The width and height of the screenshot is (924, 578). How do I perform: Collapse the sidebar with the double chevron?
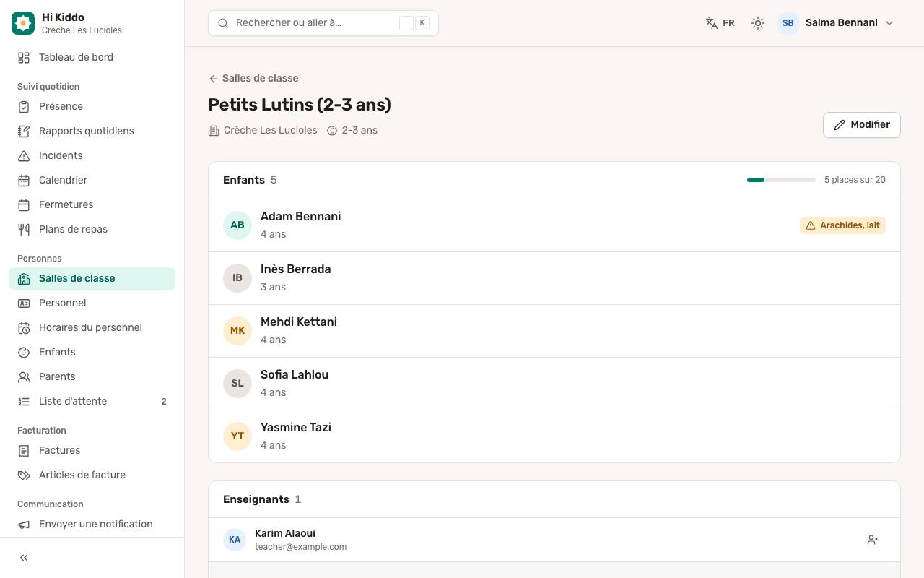[24, 558]
